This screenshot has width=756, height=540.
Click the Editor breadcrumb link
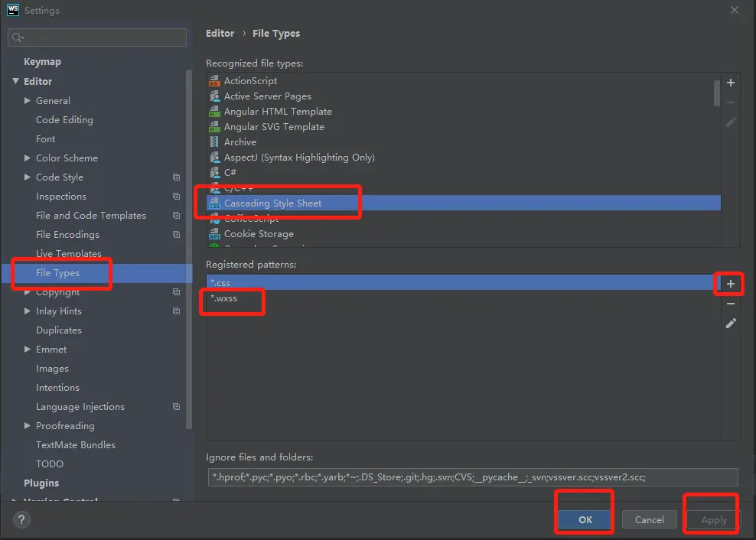220,33
